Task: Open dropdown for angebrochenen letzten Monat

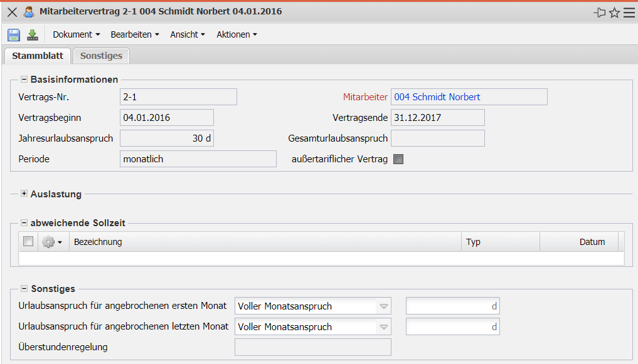Action: (384, 327)
